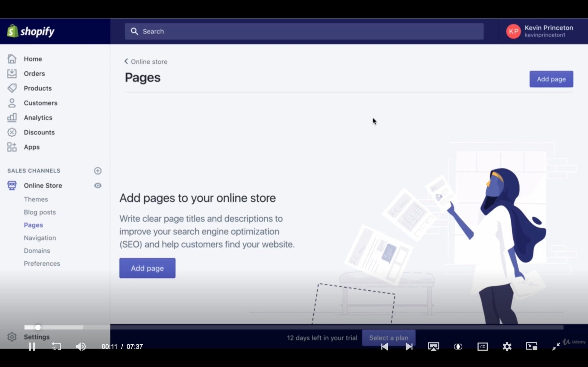Select Online Store sales channel

pos(43,185)
